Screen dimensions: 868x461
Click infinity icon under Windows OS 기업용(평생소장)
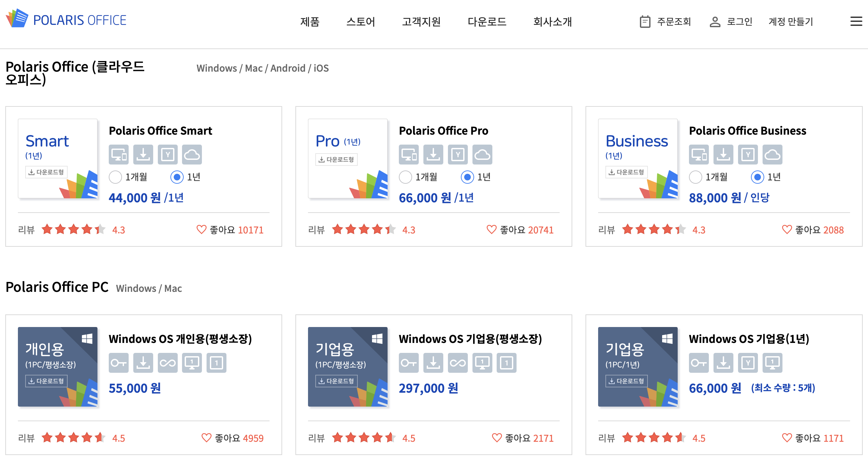click(x=457, y=362)
